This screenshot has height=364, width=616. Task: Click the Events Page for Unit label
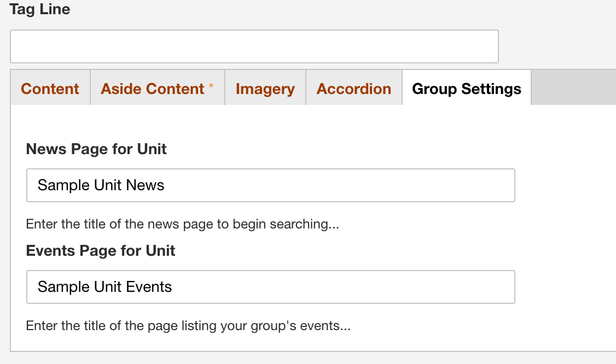101,251
